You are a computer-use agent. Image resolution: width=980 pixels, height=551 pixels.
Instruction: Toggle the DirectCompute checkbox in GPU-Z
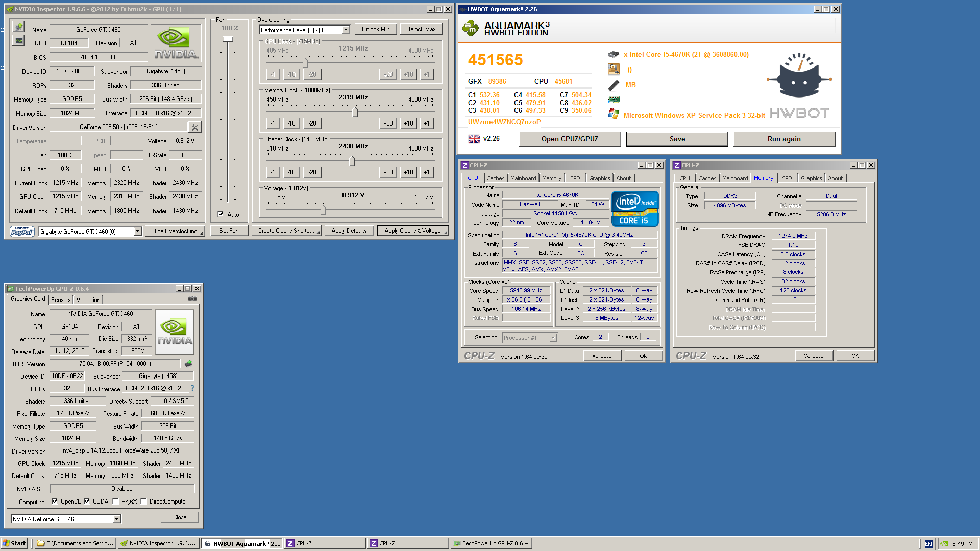(x=143, y=501)
